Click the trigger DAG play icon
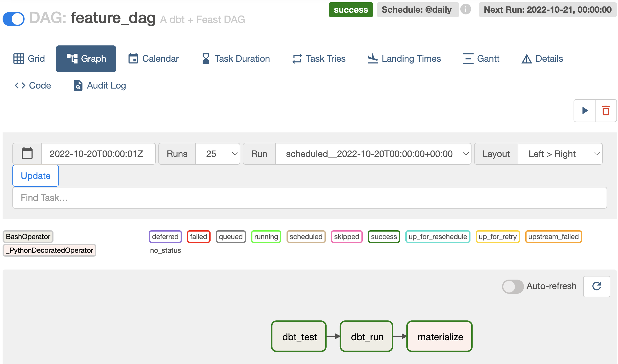The height and width of the screenshot is (364, 618). 585,110
